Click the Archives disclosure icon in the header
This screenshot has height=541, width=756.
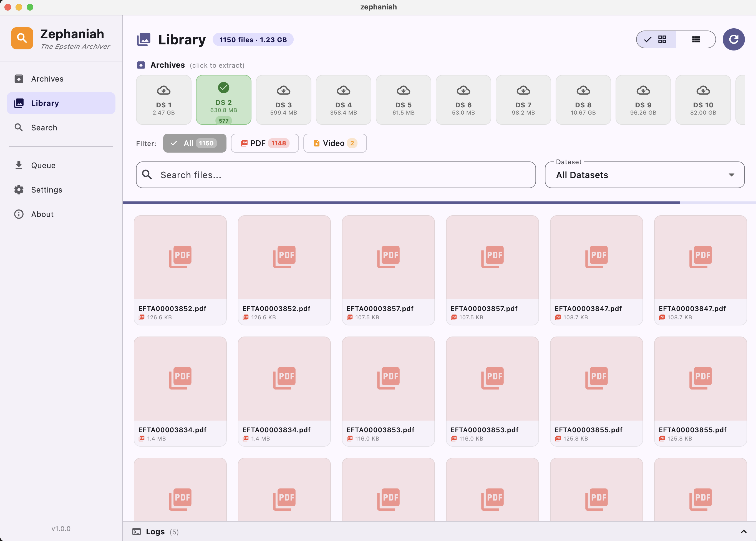tap(141, 65)
